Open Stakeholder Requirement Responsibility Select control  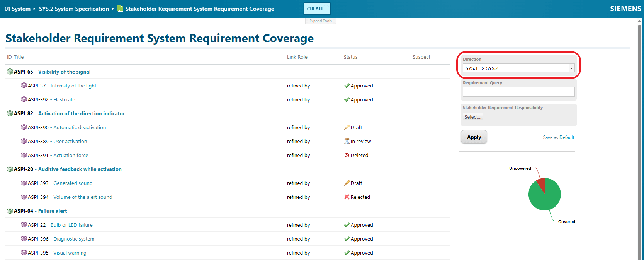472,117
